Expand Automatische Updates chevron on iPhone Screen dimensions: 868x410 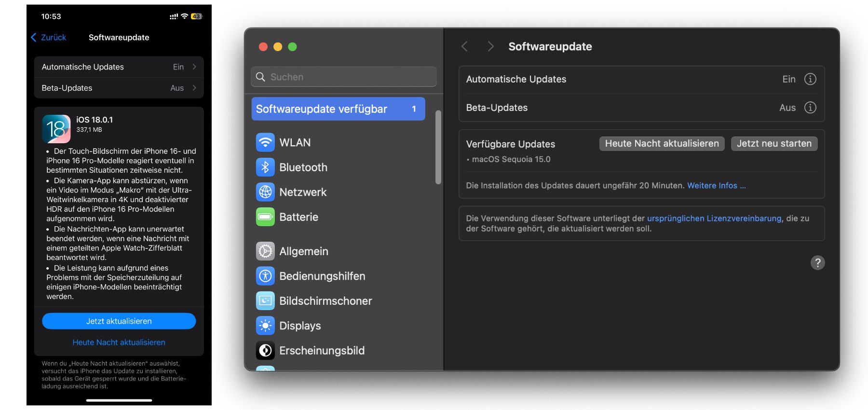[x=194, y=67]
